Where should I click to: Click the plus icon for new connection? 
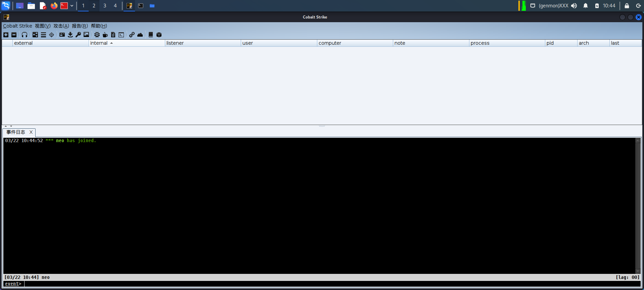tap(6, 35)
